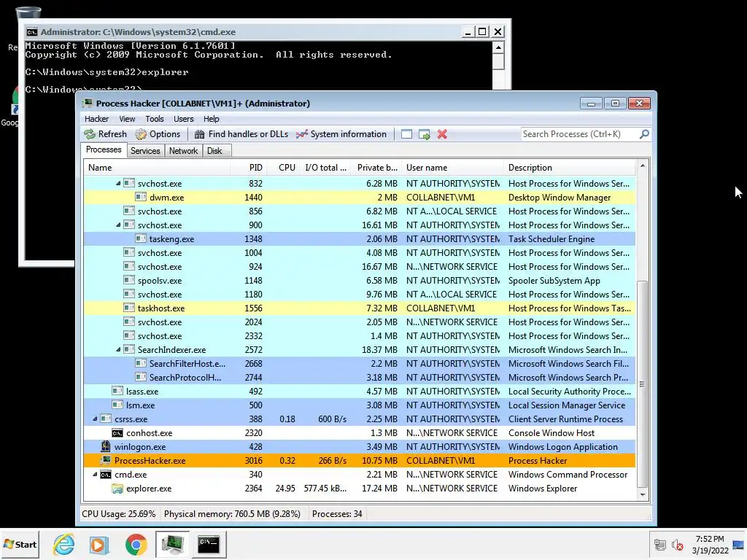
Task: Click the network tray icon
Action: pos(659,544)
